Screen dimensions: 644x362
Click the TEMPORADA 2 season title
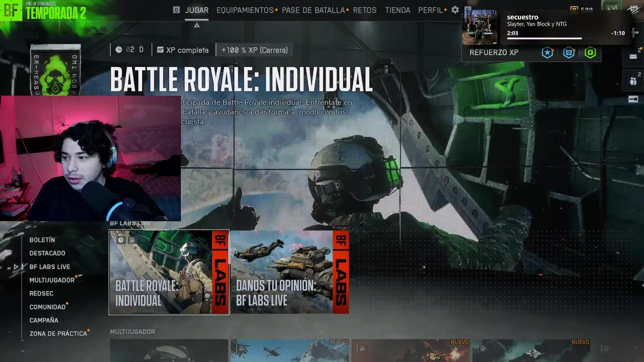tap(56, 13)
